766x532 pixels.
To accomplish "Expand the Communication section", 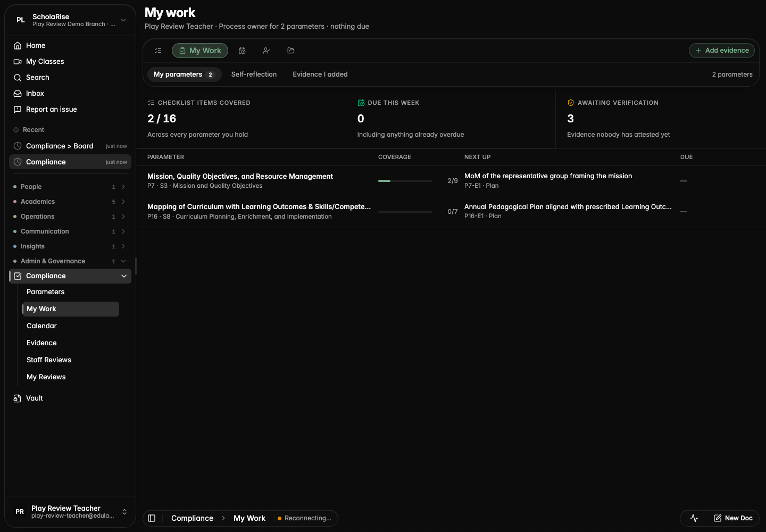I will tap(70, 231).
